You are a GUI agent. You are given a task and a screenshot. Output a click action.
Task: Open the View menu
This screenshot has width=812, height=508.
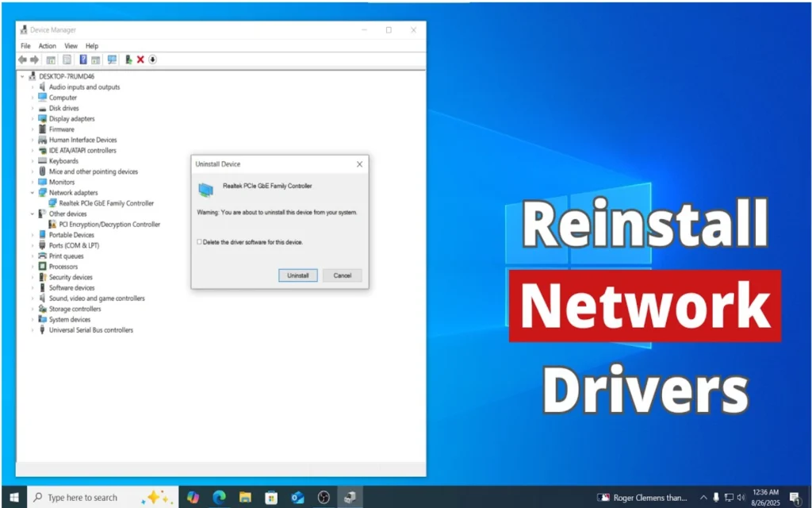click(x=71, y=45)
